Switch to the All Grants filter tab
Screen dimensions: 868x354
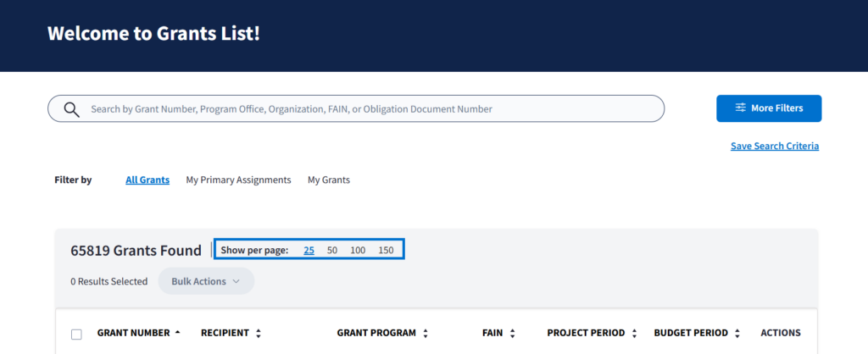pyautogui.click(x=147, y=180)
